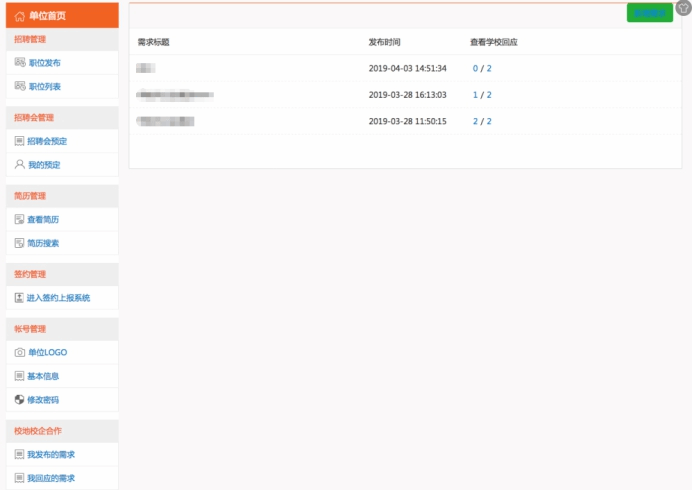The image size is (692, 490).
Task: Open 单位LOGO settings
Action: (x=62, y=352)
